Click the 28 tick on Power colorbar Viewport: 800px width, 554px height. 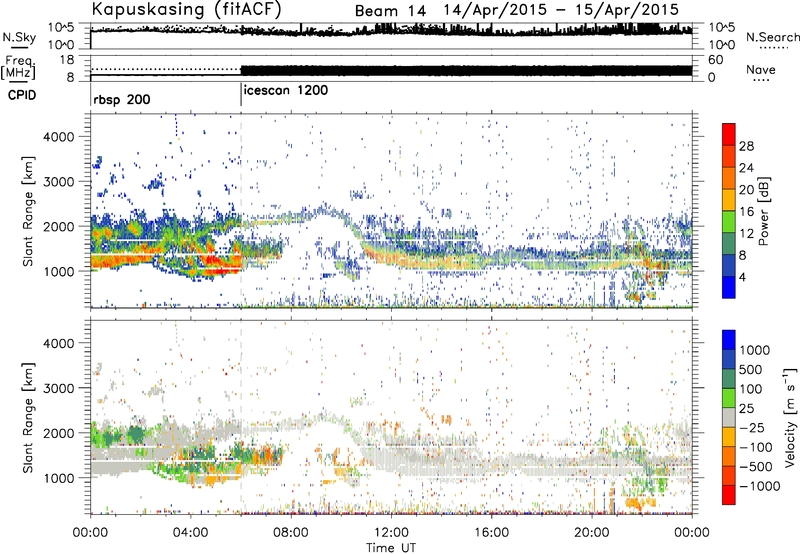click(x=746, y=146)
